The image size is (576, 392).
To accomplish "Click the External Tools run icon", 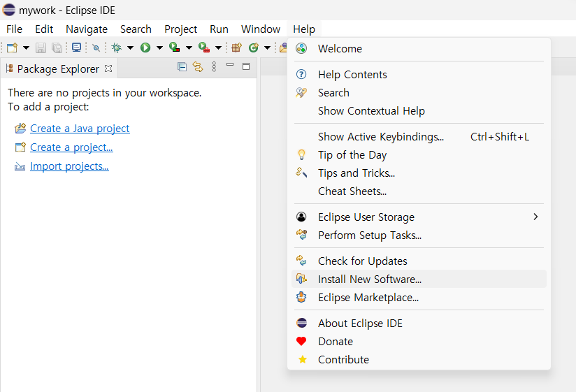I will tap(204, 48).
